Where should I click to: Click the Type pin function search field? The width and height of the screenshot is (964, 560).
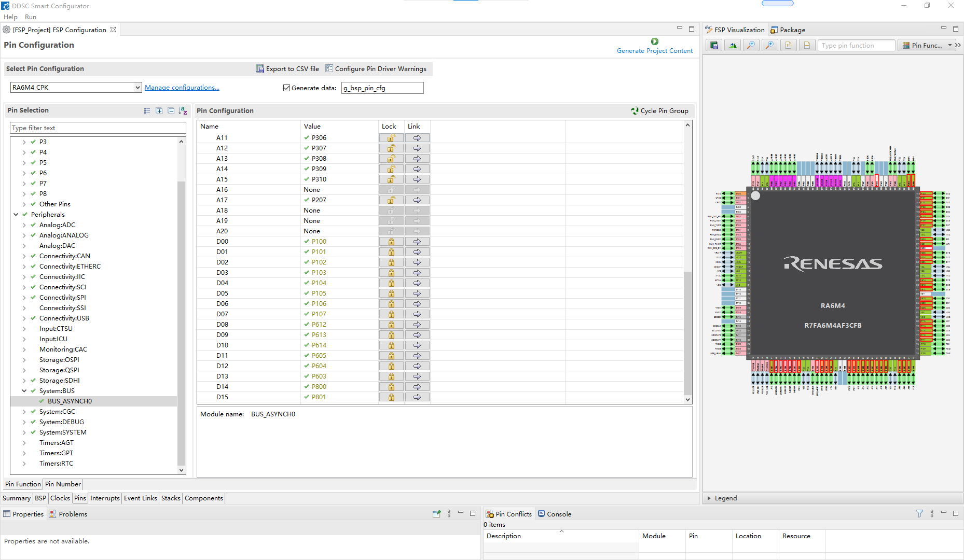coord(857,46)
